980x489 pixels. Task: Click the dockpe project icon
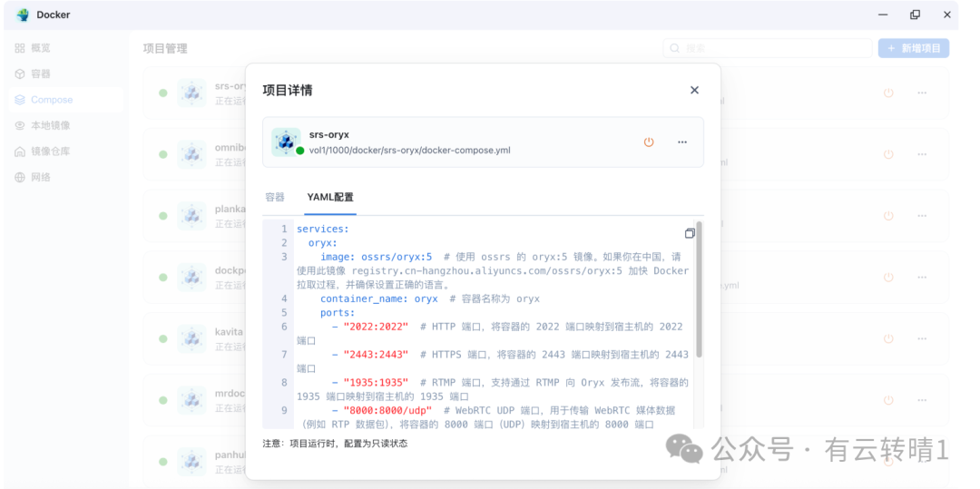(191, 277)
